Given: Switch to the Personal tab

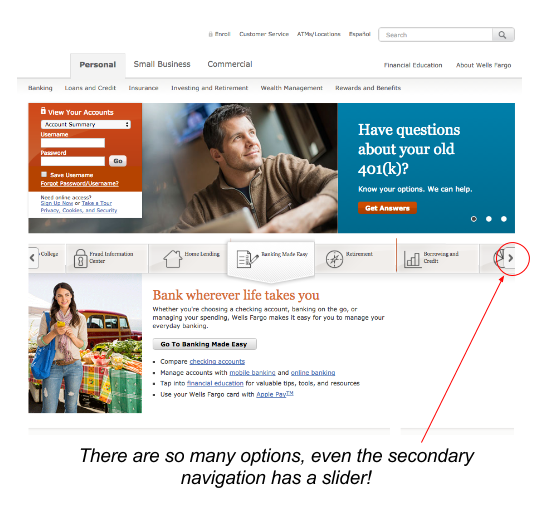Looking at the screenshot, I should (98, 65).
